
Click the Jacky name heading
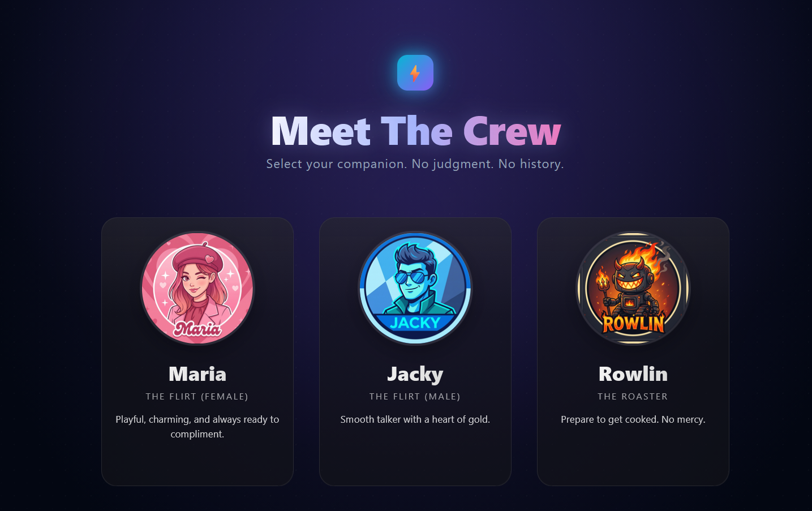(x=415, y=374)
